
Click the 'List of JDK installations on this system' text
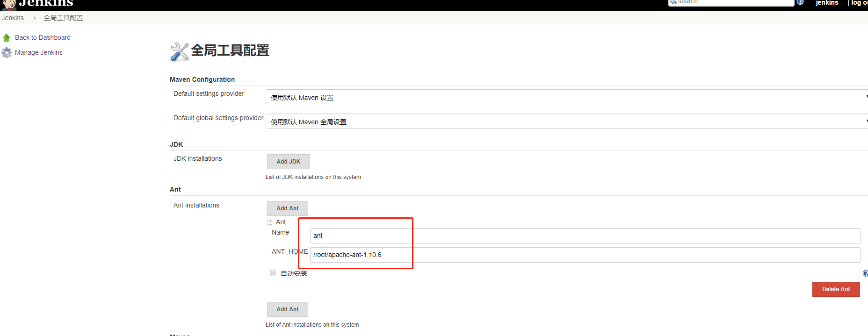(313, 177)
